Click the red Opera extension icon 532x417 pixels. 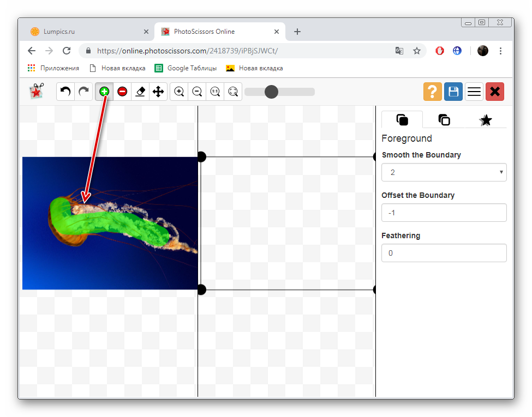tap(440, 51)
